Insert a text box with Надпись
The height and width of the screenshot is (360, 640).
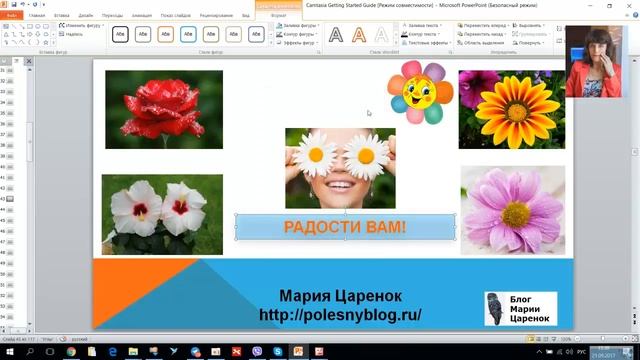(71, 34)
